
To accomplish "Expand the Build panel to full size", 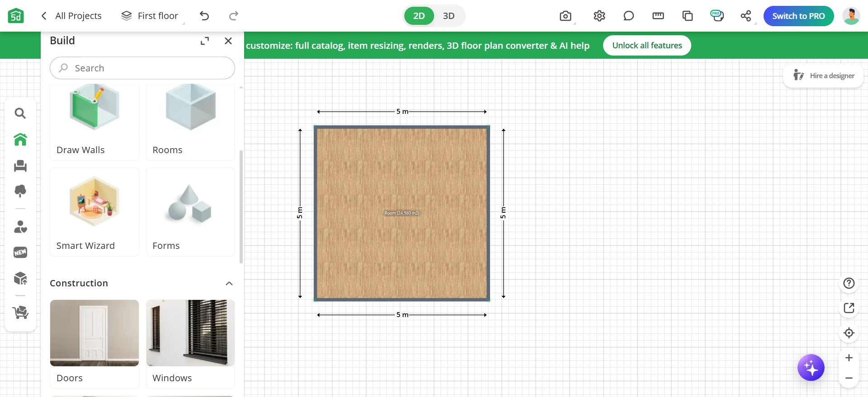I will click(205, 41).
